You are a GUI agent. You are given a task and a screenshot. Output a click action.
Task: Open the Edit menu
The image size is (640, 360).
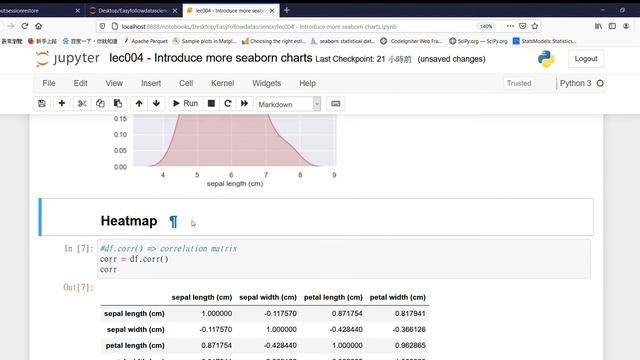point(80,83)
